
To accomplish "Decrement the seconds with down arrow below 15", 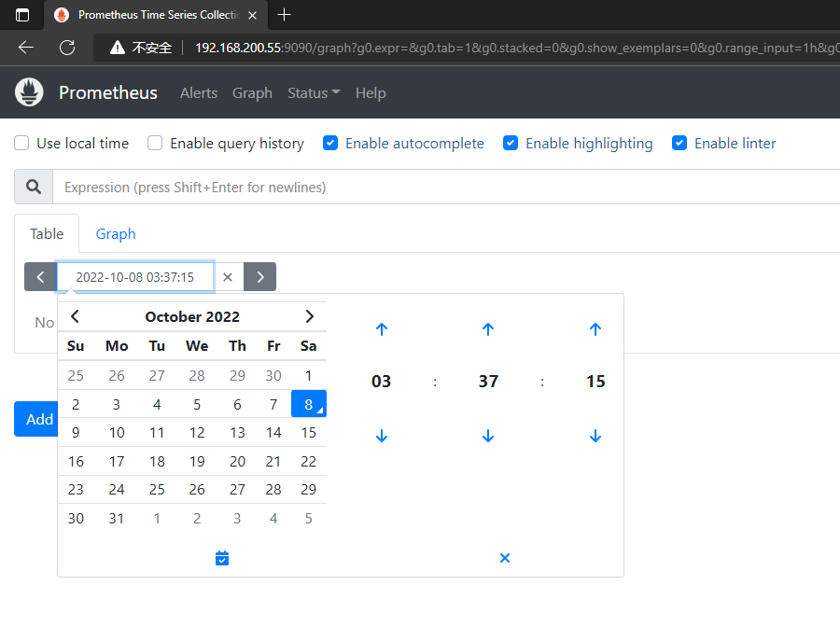I will click(595, 436).
